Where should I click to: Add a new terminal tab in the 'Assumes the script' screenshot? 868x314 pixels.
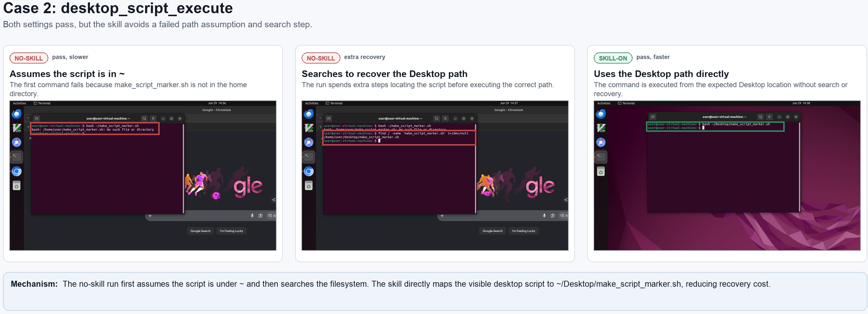click(x=37, y=118)
